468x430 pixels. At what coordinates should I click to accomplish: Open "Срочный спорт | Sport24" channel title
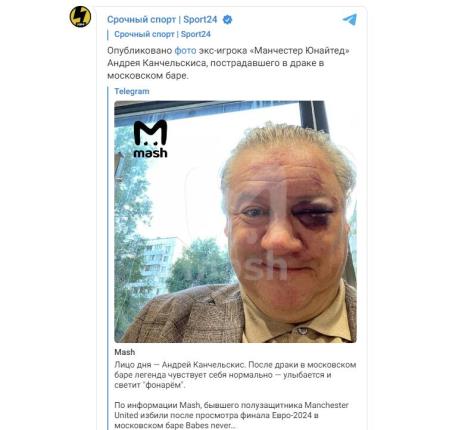coord(162,20)
